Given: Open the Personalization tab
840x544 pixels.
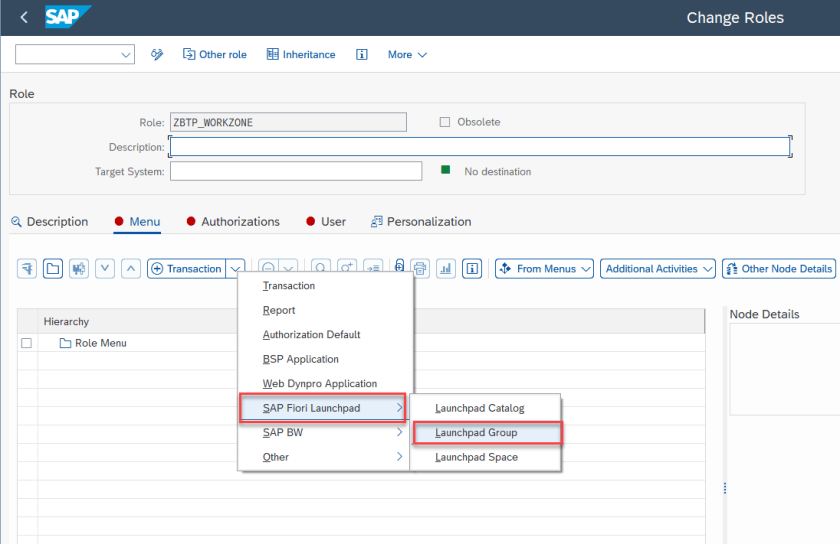Looking at the screenshot, I should [421, 221].
